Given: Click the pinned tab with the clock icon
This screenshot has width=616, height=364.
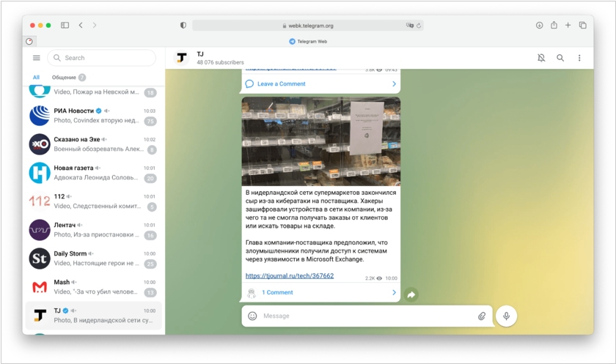Looking at the screenshot, I should point(29,41).
